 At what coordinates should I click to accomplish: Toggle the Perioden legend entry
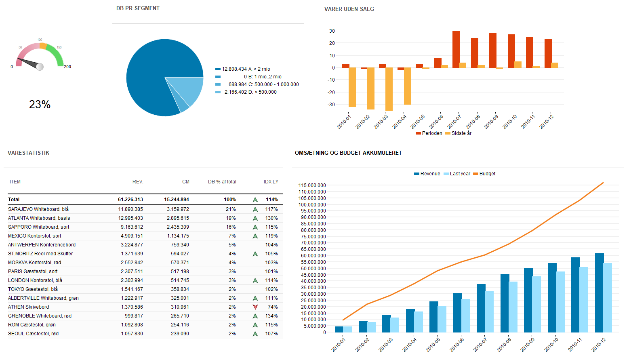[x=429, y=133]
